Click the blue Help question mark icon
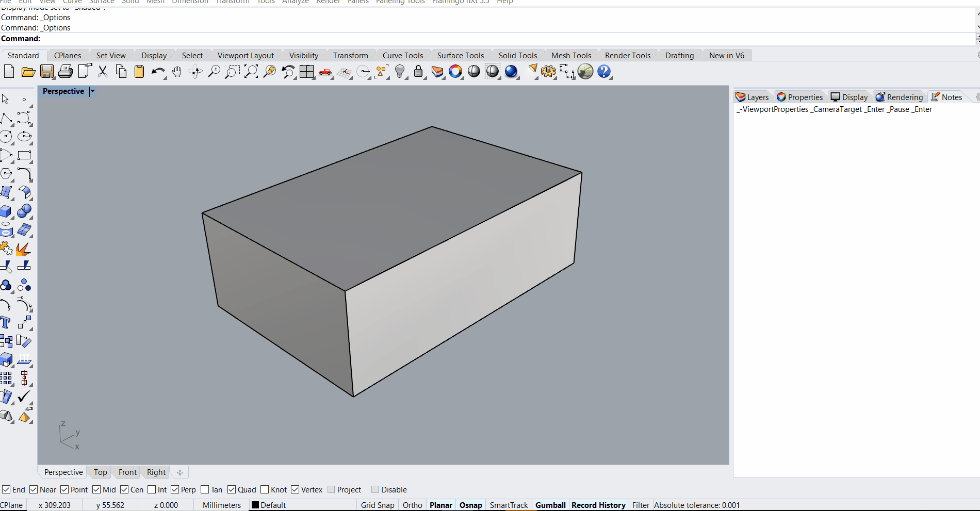Viewport: 980px width, 511px height. coord(604,72)
